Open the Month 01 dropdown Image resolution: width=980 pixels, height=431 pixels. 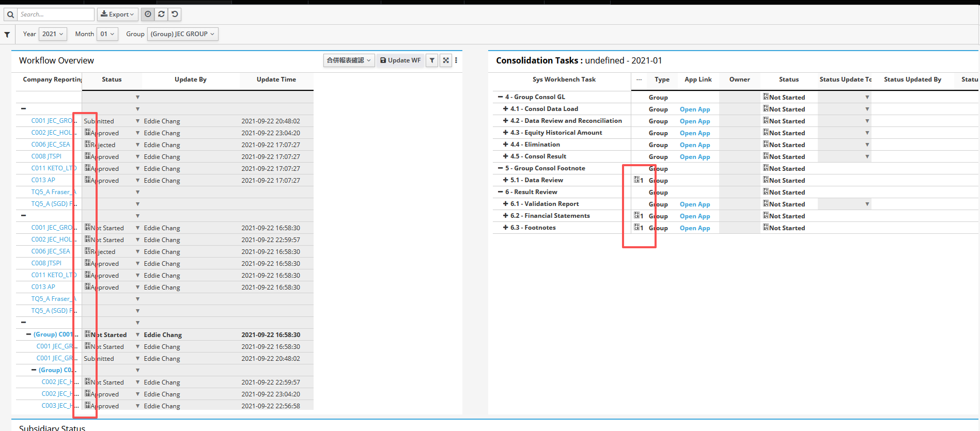(107, 34)
